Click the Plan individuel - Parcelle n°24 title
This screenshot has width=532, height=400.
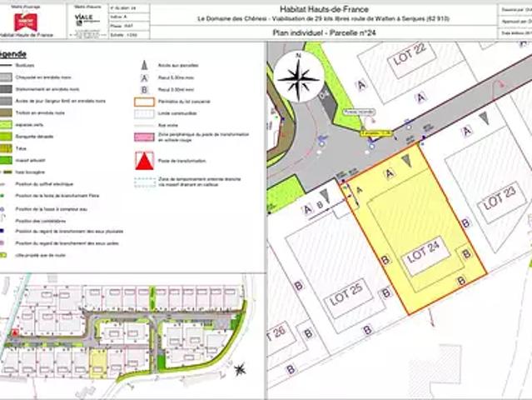click(324, 32)
